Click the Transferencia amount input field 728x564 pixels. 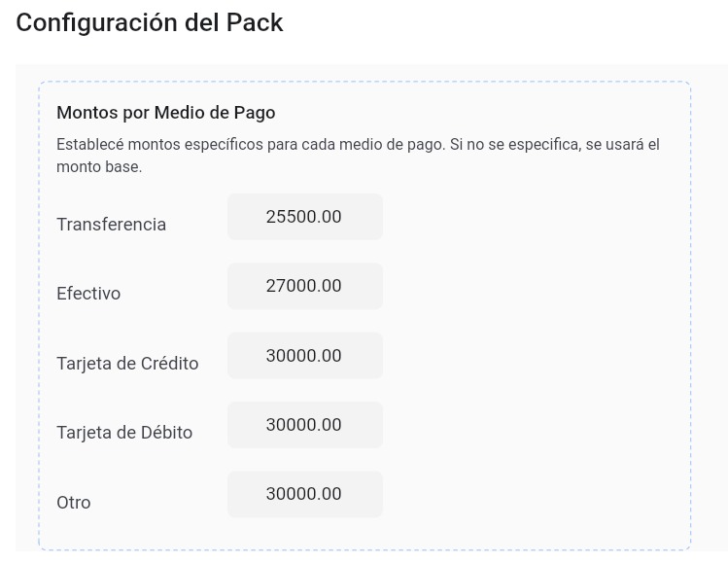pos(304,217)
